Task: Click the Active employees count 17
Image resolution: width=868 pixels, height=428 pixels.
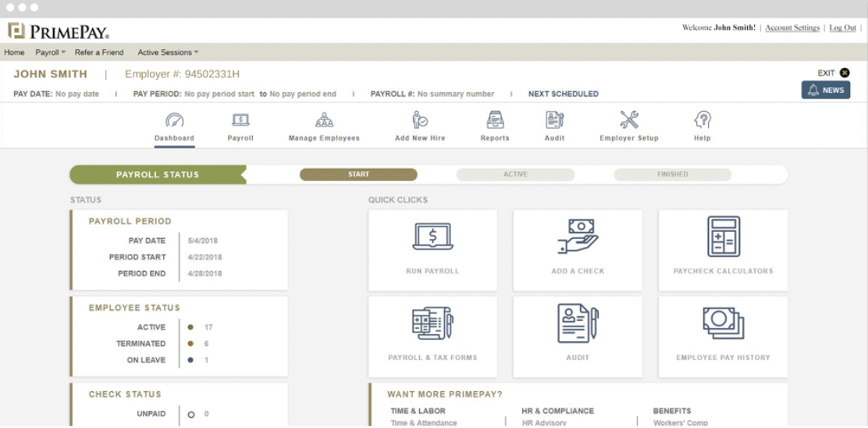Action: (208, 327)
